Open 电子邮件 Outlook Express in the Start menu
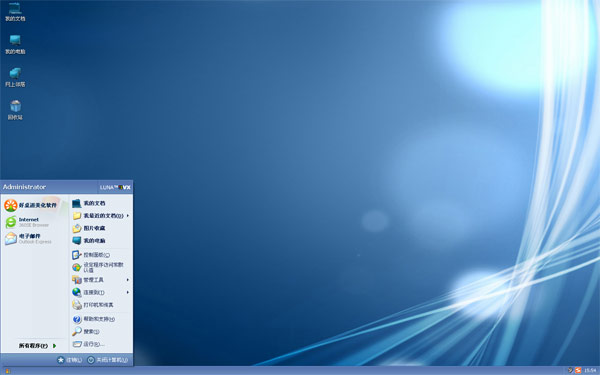The height and width of the screenshot is (375, 600). (29, 238)
